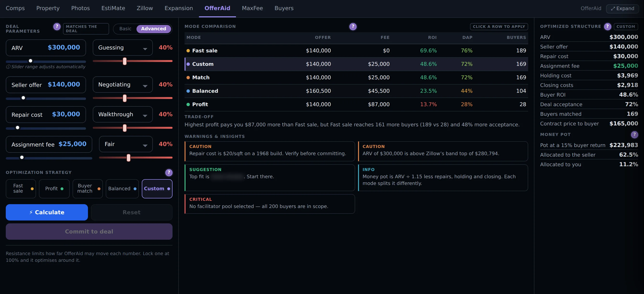
Task: Open the Guessing confidence dropdown
Action: (x=123, y=48)
